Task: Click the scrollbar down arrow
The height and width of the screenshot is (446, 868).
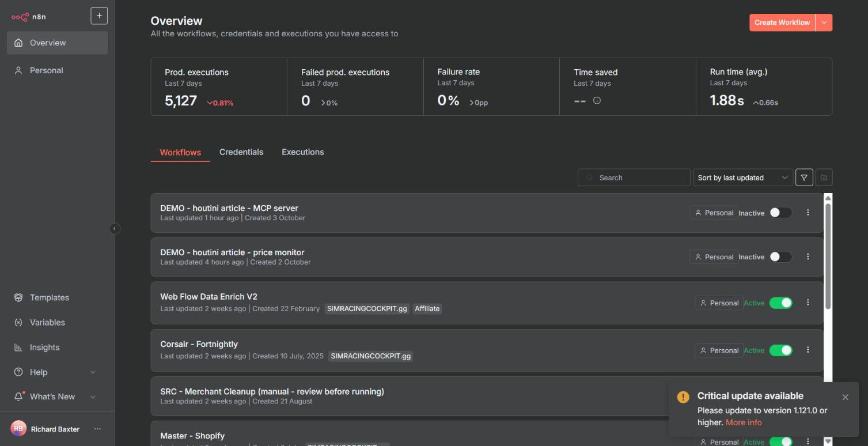Action: point(828,441)
